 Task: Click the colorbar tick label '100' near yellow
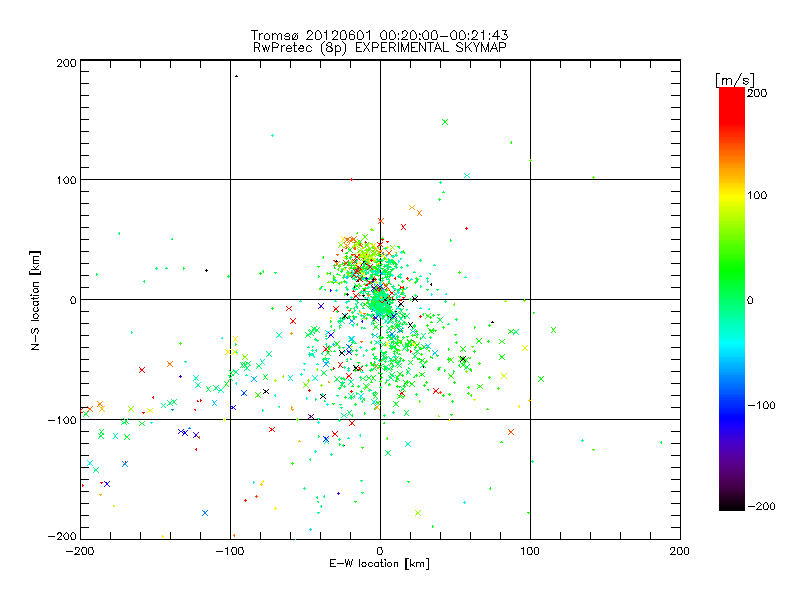(x=757, y=195)
